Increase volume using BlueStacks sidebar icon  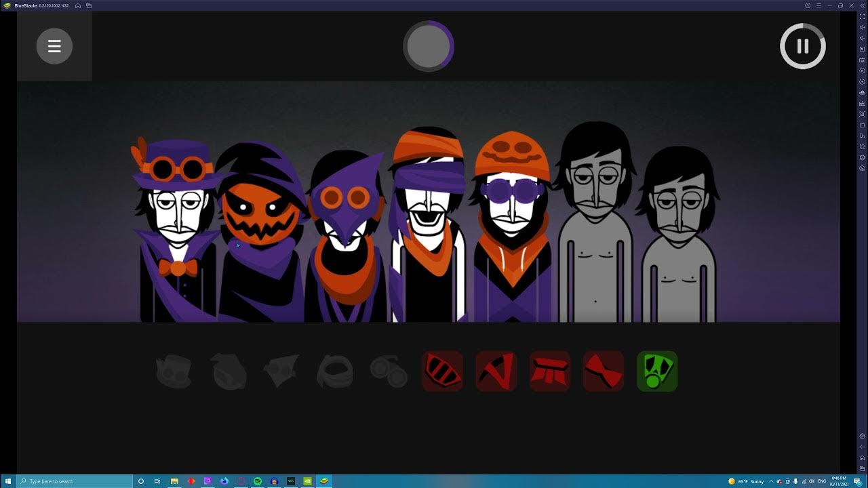(x=862, y=27)
